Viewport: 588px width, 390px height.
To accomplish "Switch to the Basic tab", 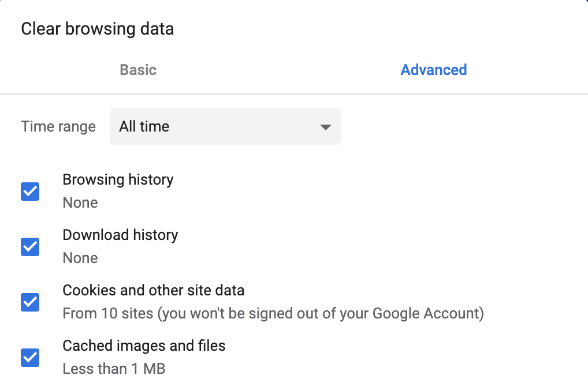I will (138, 70).
